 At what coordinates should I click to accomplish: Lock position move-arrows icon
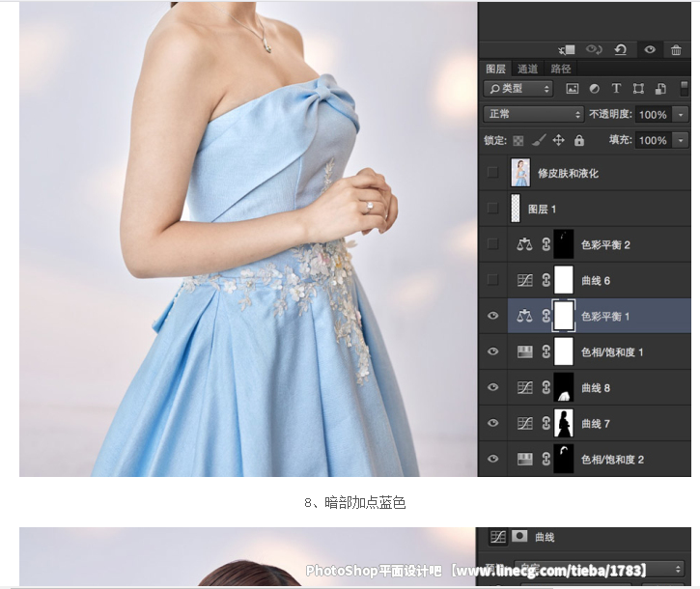pyautogui.click(x=558, y=141)
